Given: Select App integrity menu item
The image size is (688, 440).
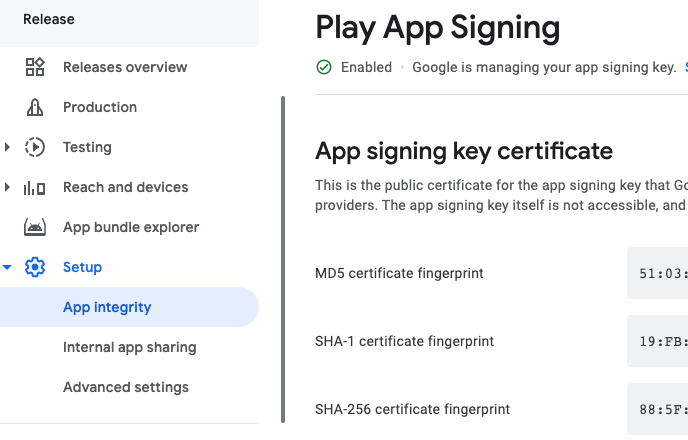Looking at the screenshot, I should point(107,307).
